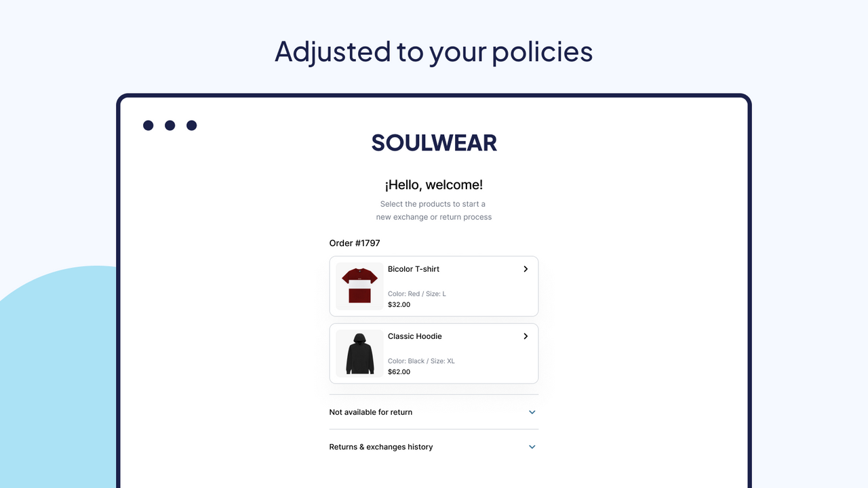Click the first browser window dot
Image resolution: width=868 pixels, height=488 pixels.
(148, 125)
